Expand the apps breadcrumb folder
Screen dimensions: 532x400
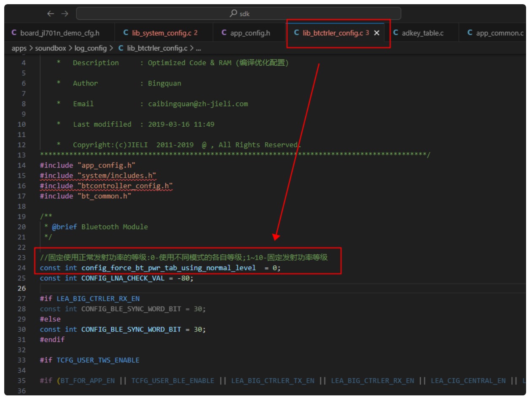tap(19, 48)
